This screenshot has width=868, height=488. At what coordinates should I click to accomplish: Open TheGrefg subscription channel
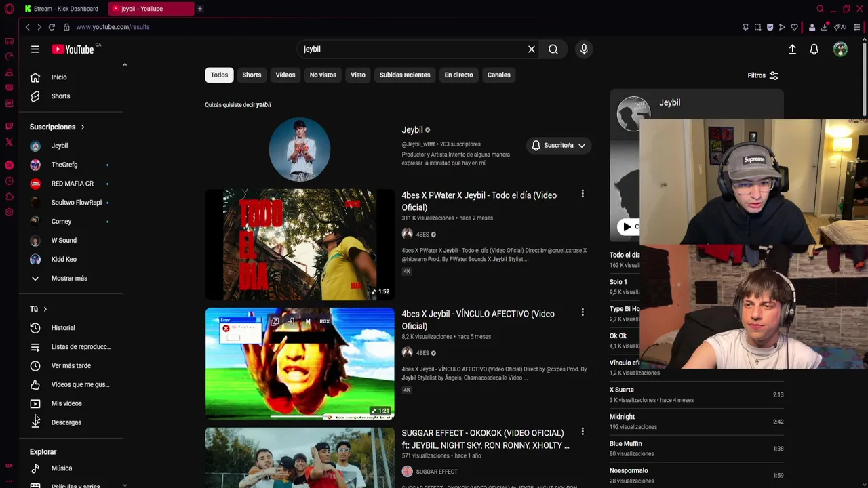point(70,165)
